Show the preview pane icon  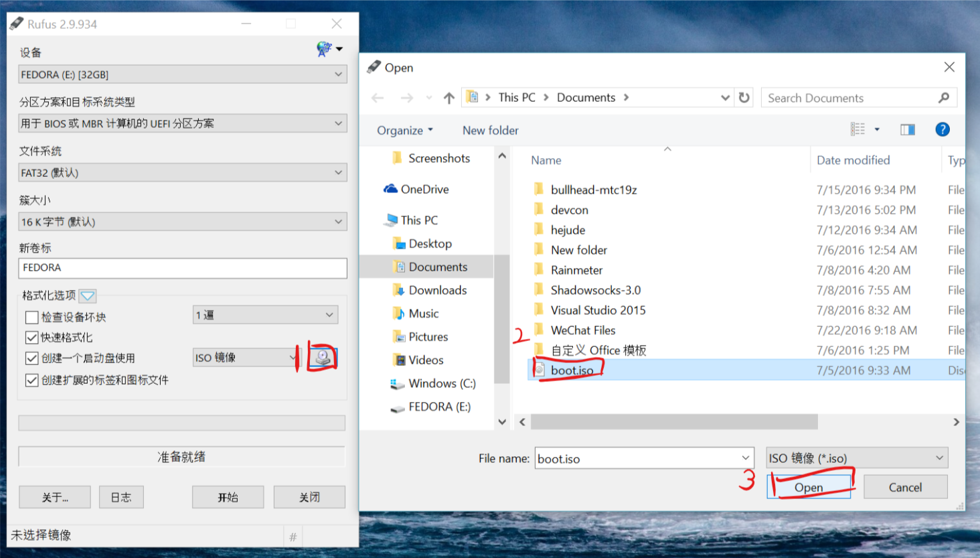pyautogui.click(x=908, y=129)
